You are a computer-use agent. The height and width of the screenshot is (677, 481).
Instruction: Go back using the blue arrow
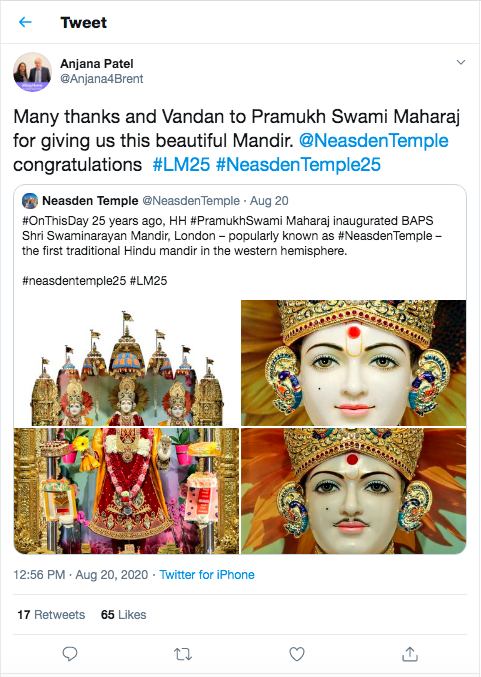point(25,22)
